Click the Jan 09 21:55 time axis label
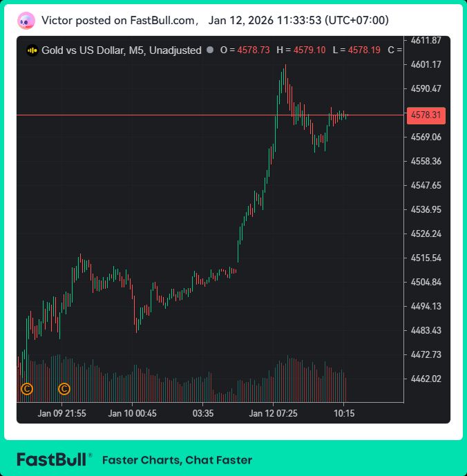The width and height of the screenshot is (467, 476). pos(62,414)
